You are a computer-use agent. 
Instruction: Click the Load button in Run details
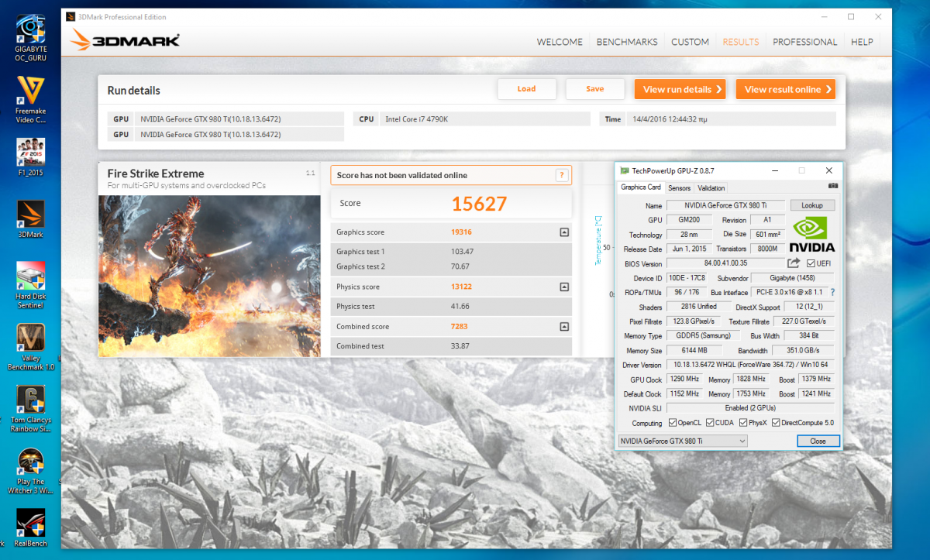(x=527, y=89)
